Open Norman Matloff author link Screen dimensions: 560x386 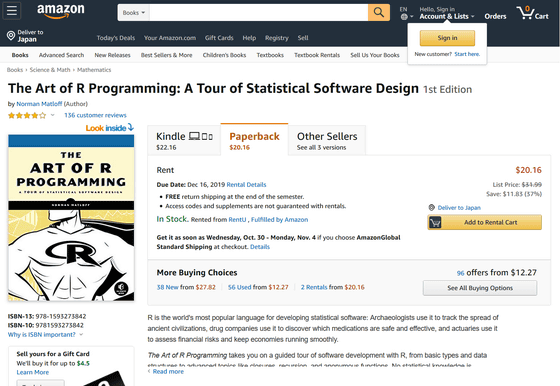click(39, 104)
